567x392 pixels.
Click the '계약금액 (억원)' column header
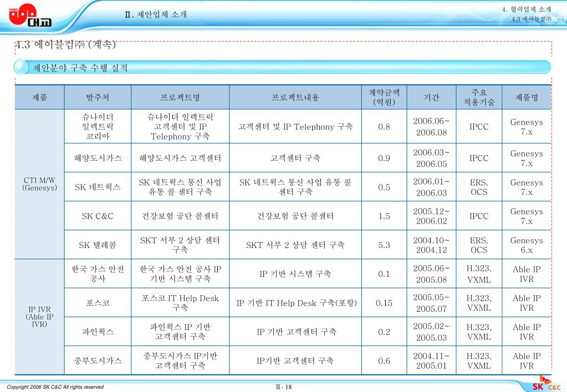point(384,97)
